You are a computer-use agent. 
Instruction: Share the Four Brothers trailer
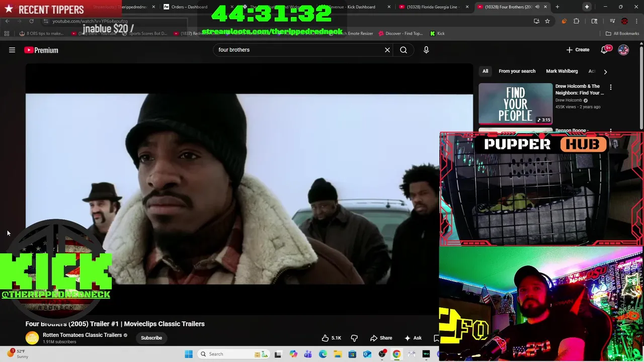[x=381, y=338]
